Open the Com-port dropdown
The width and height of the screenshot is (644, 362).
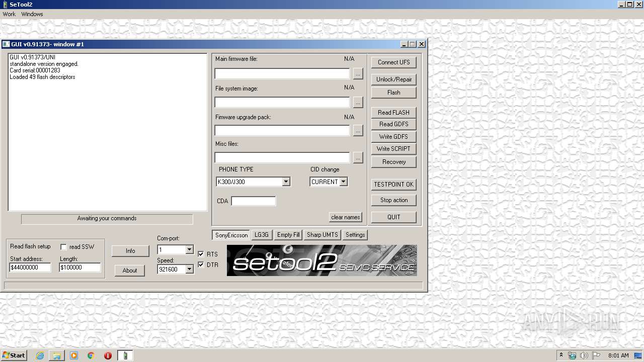(189, 250)
